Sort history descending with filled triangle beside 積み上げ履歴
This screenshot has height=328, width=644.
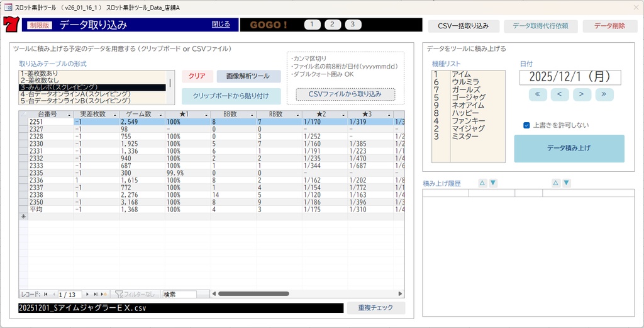pyautogui.click(x=493, y=183)
